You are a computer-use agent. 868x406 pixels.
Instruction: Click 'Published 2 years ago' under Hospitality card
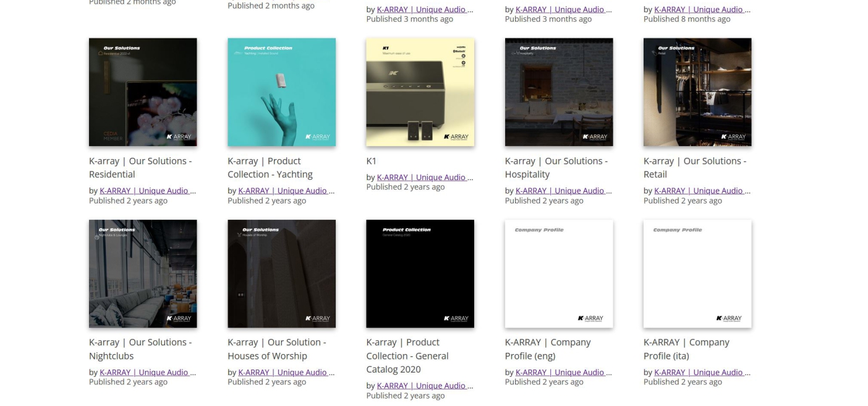tap(544, 201)
